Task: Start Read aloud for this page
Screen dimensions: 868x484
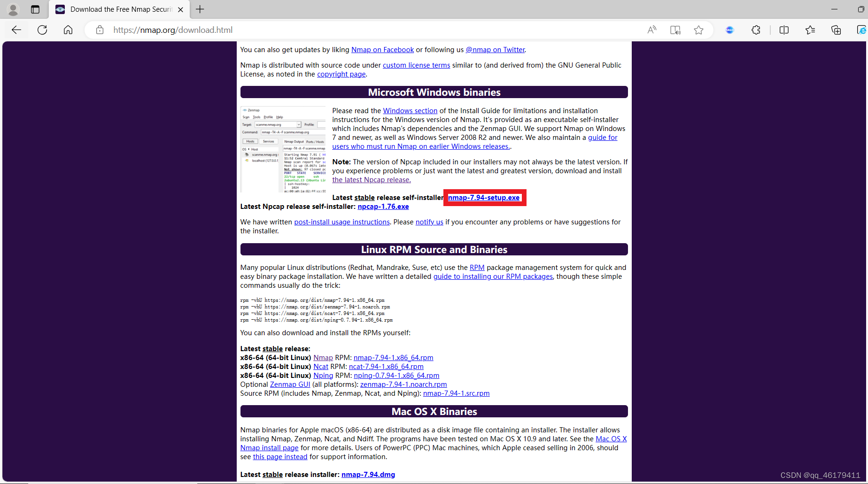Action: click(x=651, y=30)
